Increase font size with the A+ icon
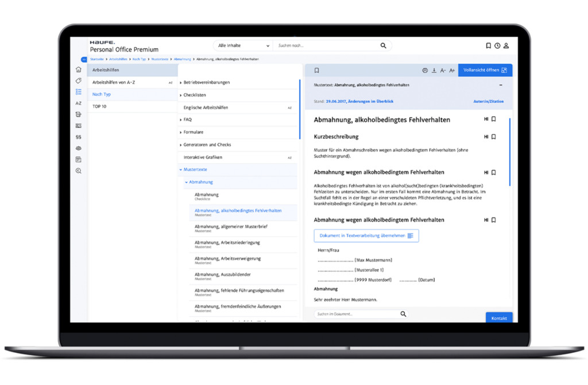This screenshot has height=385, width=588. (x=452, y=70)
